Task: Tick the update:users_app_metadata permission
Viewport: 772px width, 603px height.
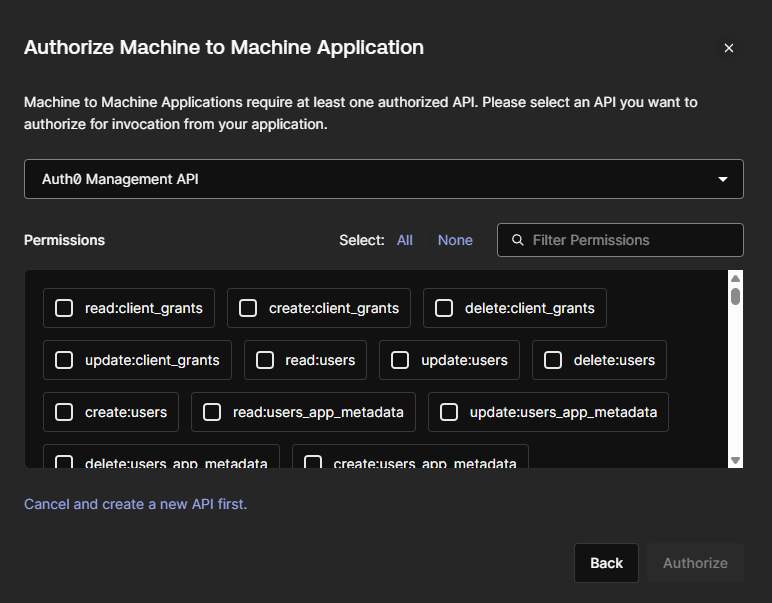Action: pyautogui.click(x=449, y=413)
